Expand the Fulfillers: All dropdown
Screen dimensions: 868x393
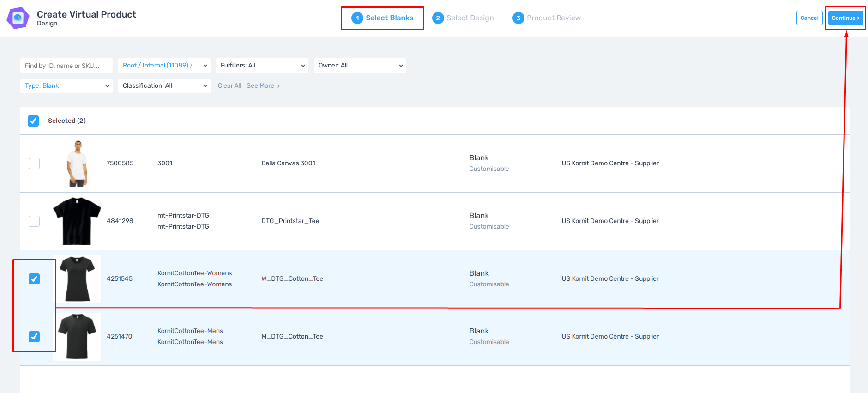262,66
